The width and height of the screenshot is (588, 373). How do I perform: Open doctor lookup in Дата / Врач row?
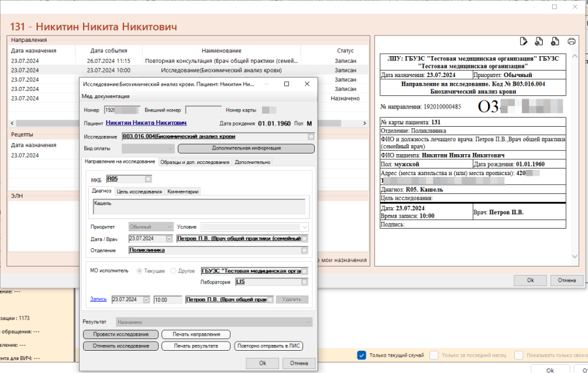tap(304, 239)
